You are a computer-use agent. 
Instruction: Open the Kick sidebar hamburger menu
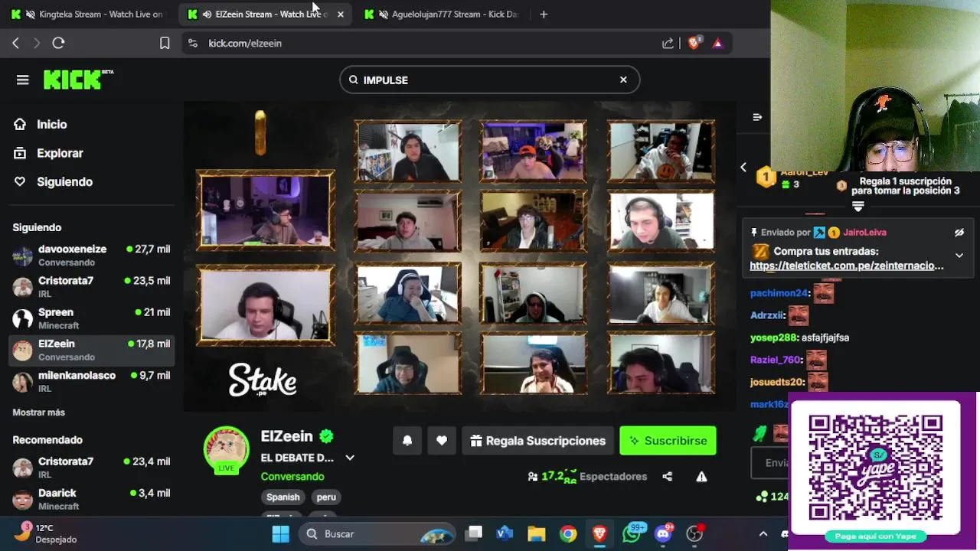coord(22,80)
